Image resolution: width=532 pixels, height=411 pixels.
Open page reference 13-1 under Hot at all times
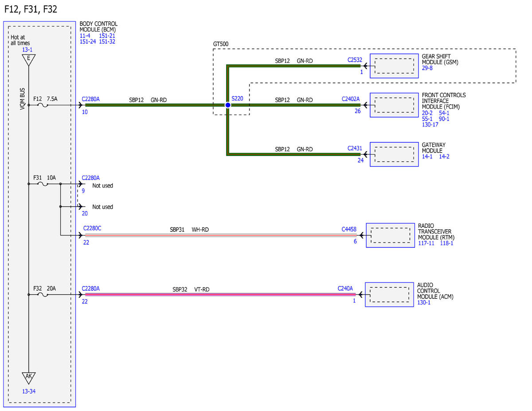pos(27,50)
